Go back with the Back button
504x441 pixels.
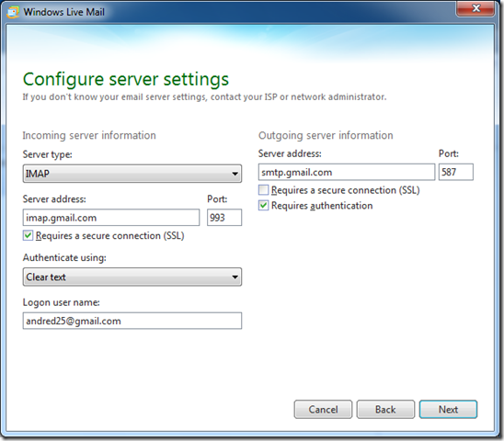(x=385, y=409)
